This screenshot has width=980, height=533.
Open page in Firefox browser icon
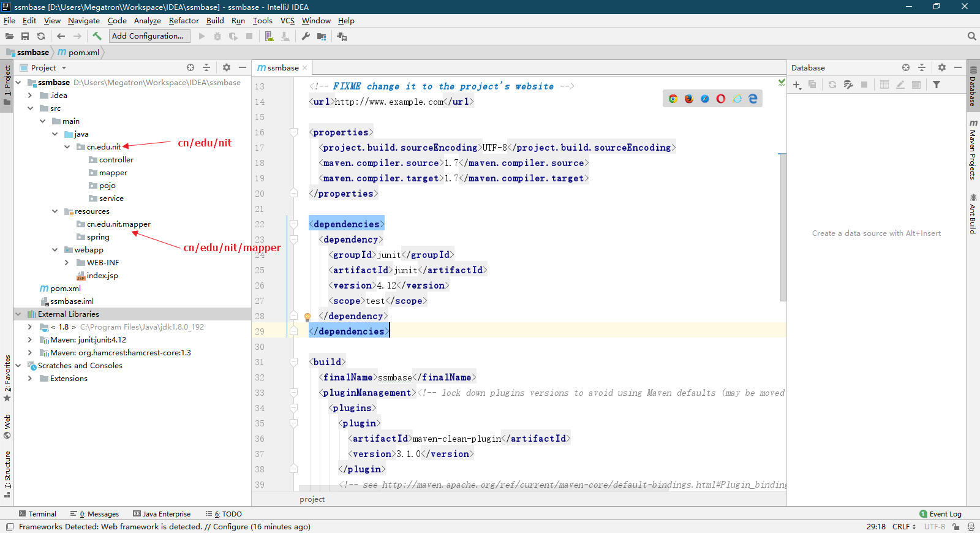pos(689,99)
